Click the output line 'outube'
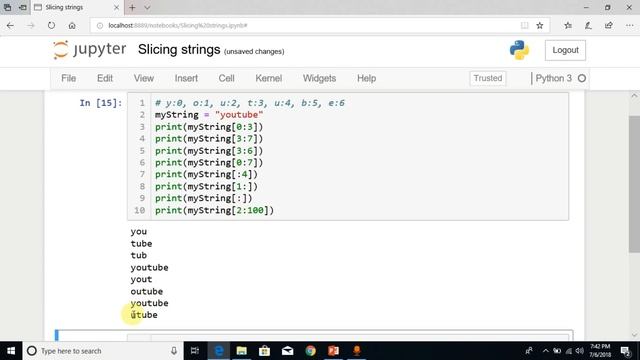Screen dimensions: 640x360 147,291
